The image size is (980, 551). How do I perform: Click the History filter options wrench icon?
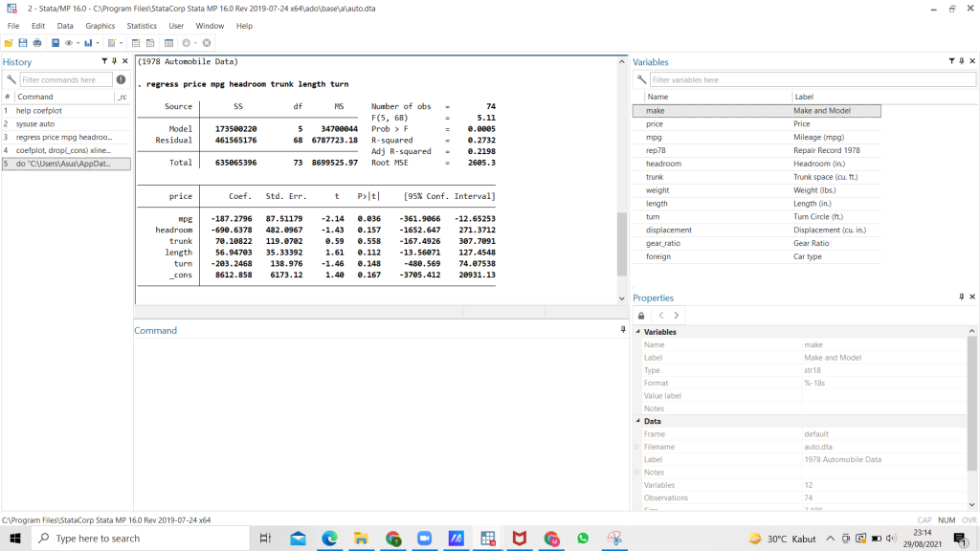11,79
